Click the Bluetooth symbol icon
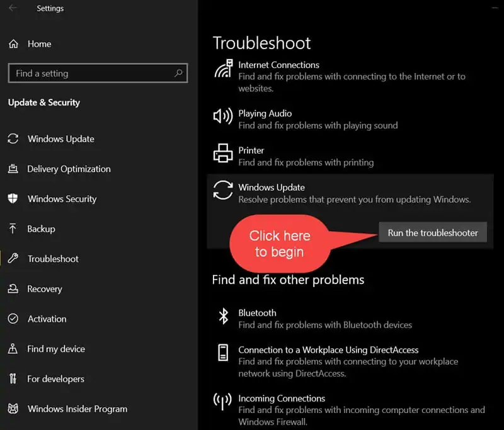 point(224,316)
